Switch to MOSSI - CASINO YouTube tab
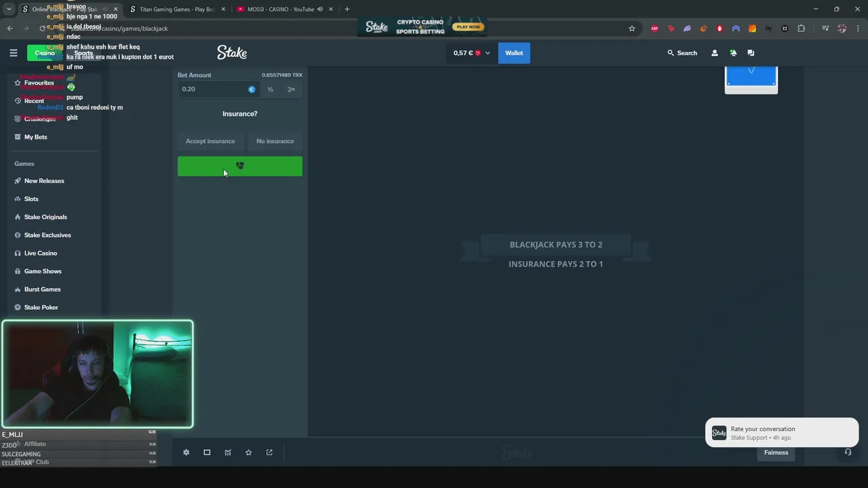Image resolution: width=868 pixels, height=488 pixels. pos(279,9)
